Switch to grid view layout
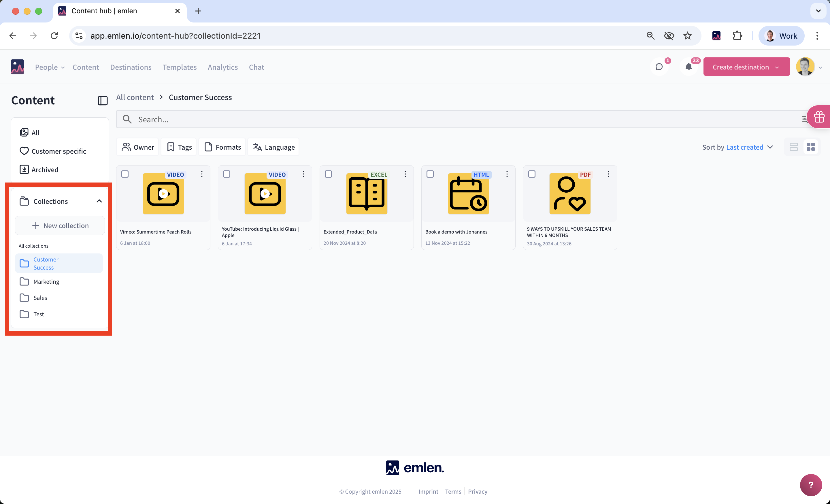 (811, 147)
